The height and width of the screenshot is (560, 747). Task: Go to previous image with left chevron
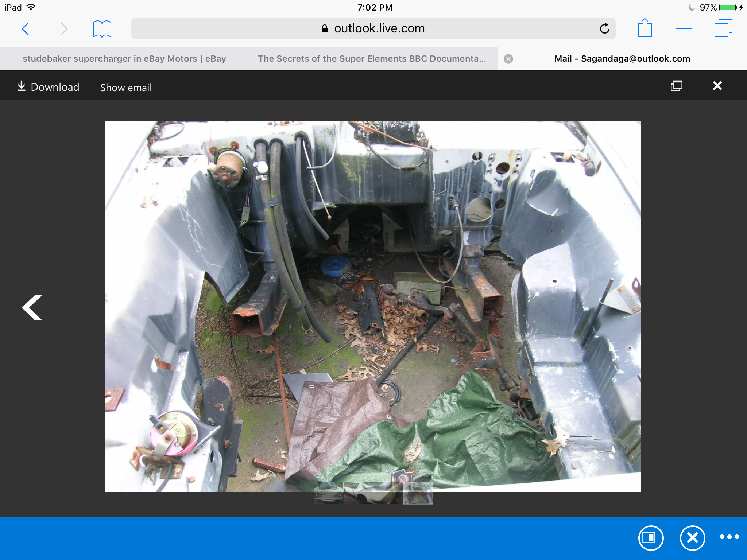point(32,308)
